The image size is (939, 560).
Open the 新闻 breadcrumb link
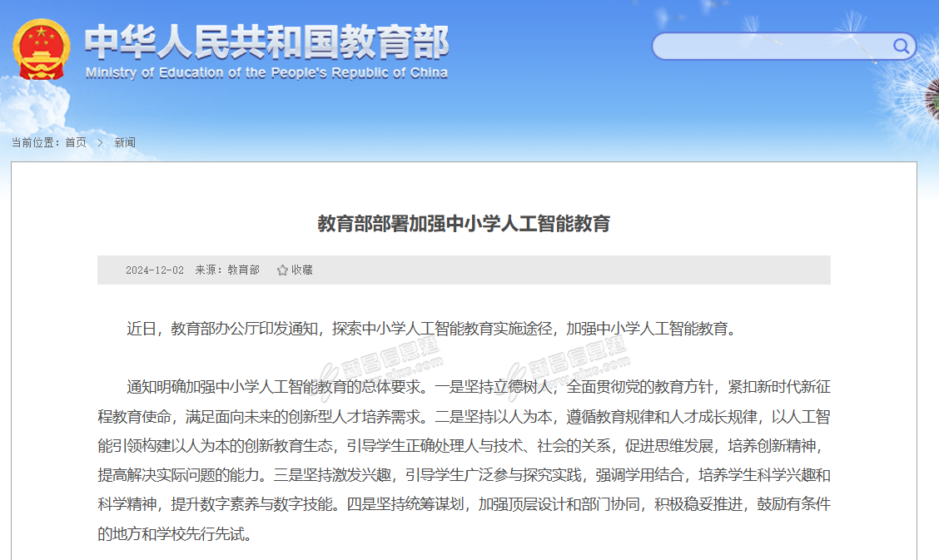[x=125, y=142]
